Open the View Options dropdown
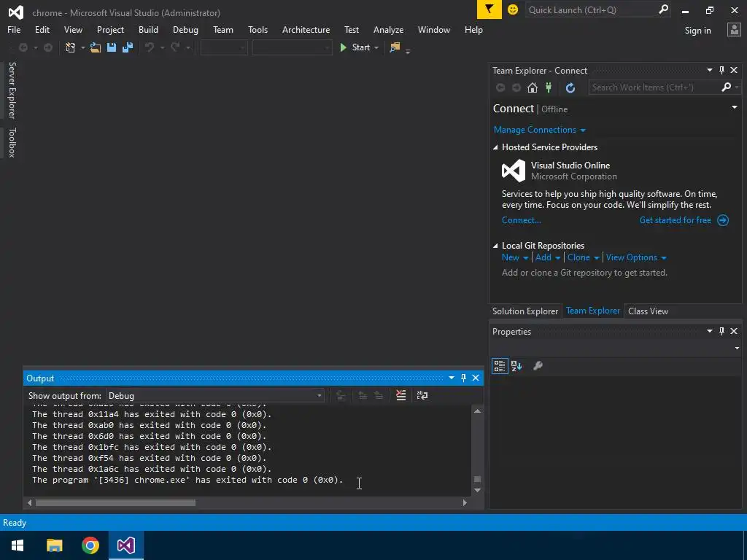The height and width of the screenshot is (560, 747). click(x=636, y=257)
